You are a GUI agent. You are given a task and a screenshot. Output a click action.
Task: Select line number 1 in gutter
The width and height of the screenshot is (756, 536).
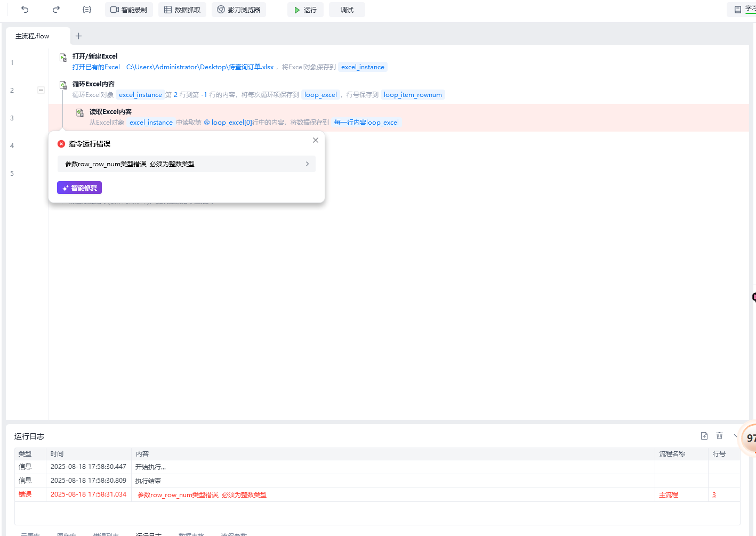point(12,62)
